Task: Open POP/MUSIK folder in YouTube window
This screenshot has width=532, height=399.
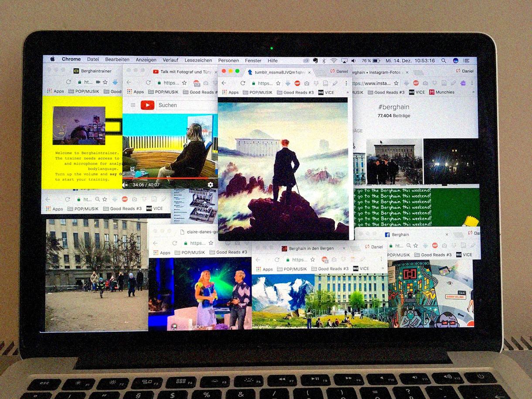Action: tap(163, 92)
